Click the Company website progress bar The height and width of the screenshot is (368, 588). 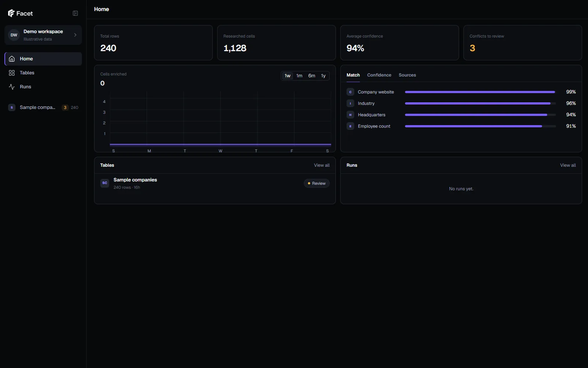480,92
